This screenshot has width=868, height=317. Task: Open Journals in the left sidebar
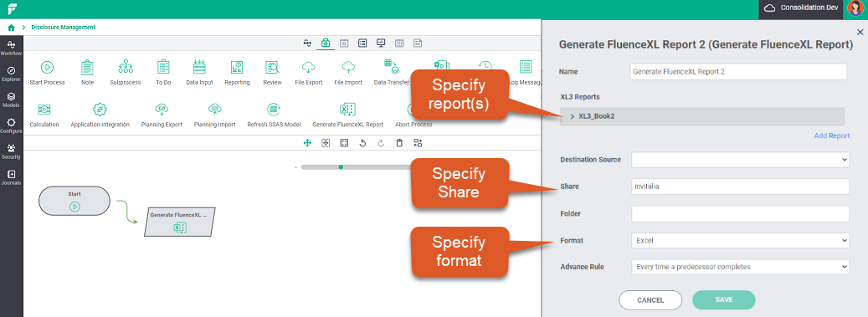[x=11, y=177]
